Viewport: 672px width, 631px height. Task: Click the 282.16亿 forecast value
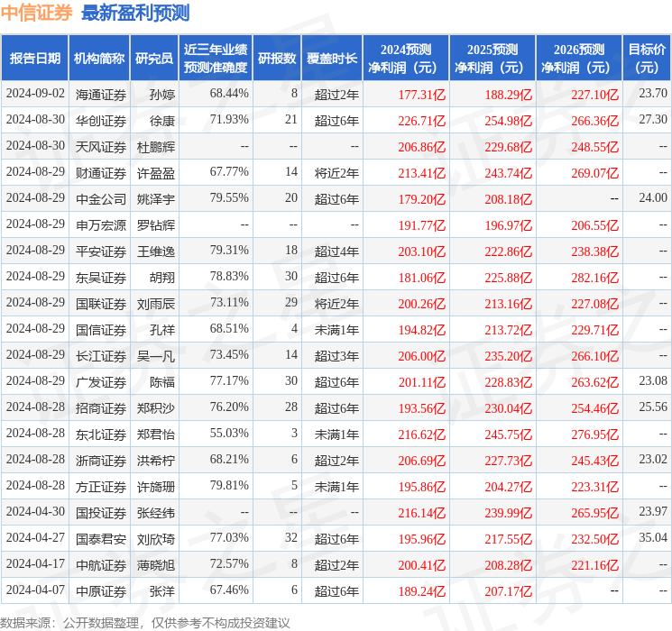[594, 278]
